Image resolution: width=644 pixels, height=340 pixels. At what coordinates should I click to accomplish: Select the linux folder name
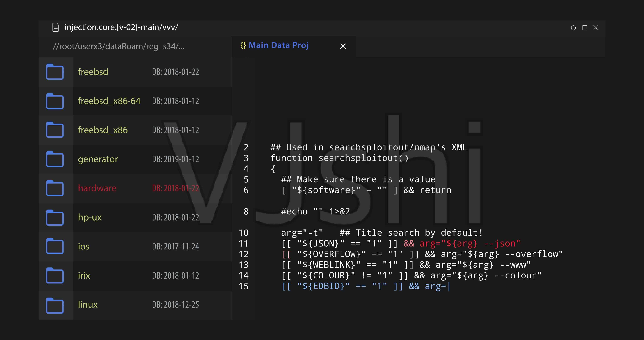coord(88,304)
